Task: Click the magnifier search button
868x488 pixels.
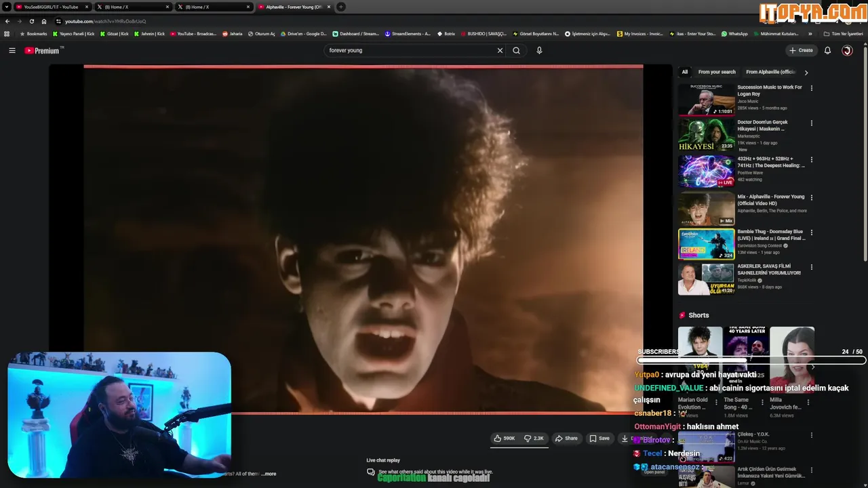Action: point(516,50)
